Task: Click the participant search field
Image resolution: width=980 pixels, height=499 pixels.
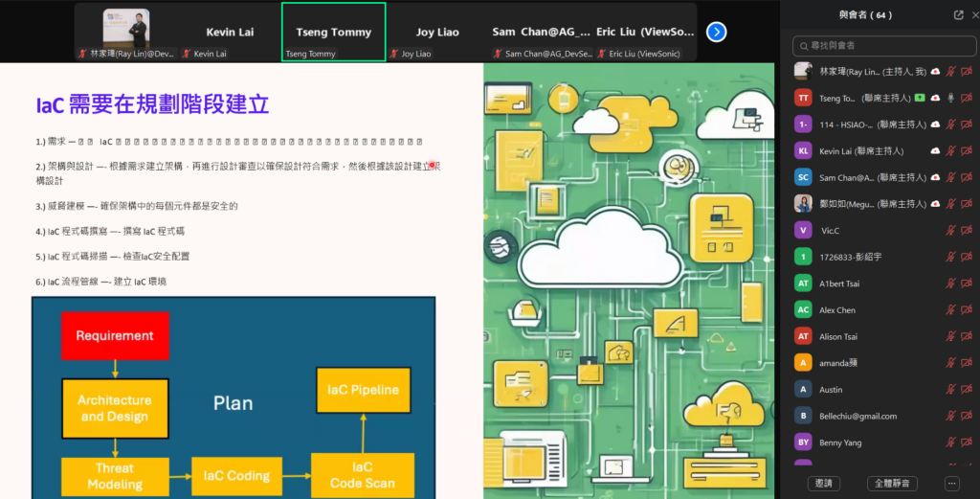Action: click(882, 45)
